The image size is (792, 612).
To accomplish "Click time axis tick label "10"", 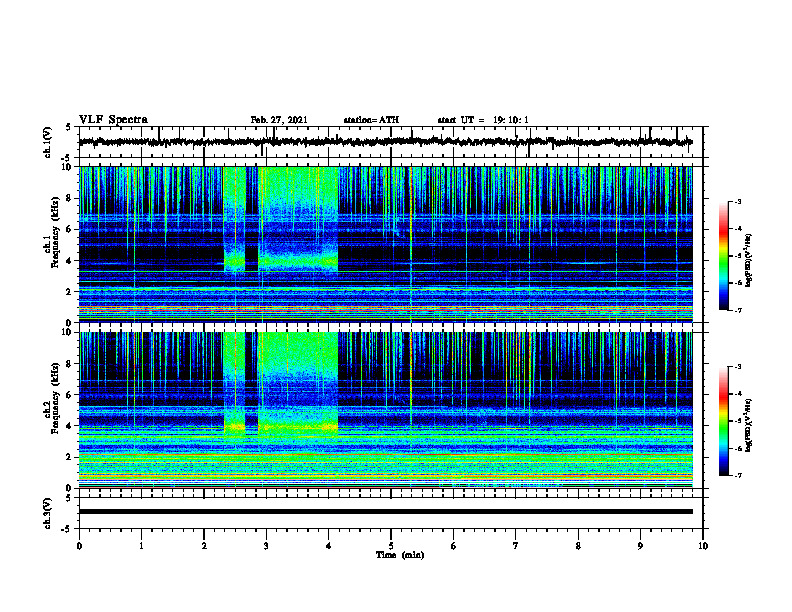I will pos(703,546).
